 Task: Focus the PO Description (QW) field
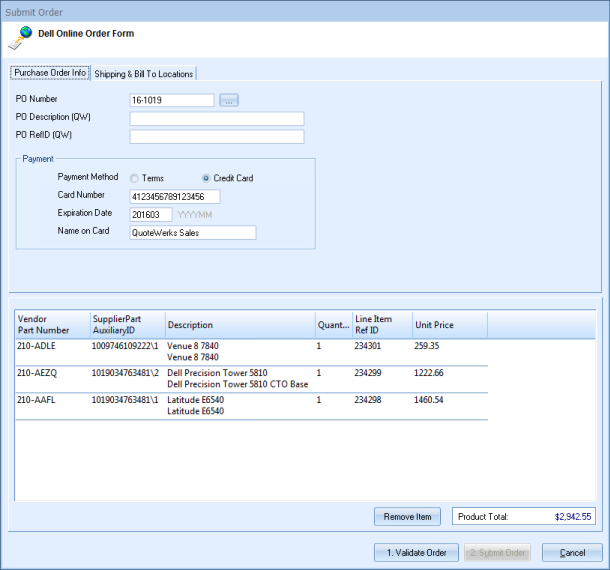pyautogui.click(x=216, y=118)
